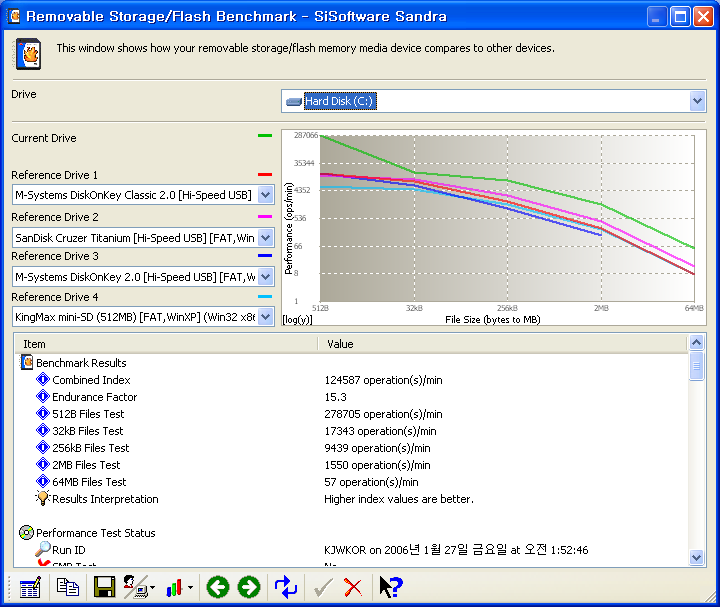
Task: Click the Benchmark Results section icon
Action: [x=27, y=362]
